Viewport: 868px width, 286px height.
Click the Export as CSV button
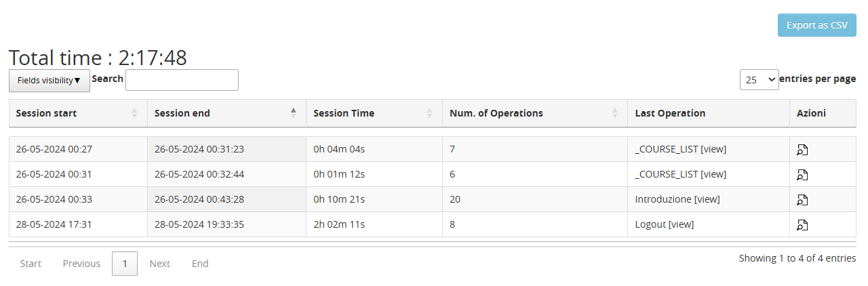pos(816,25)
